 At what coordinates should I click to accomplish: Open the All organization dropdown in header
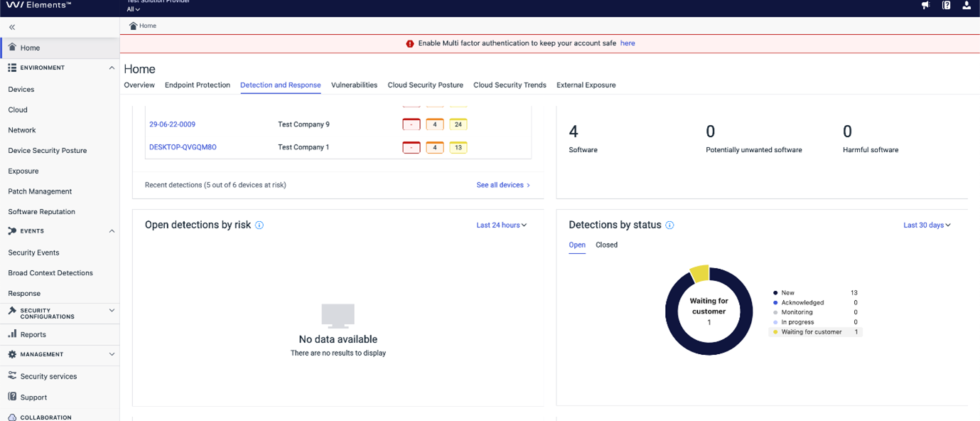[134, 9]
